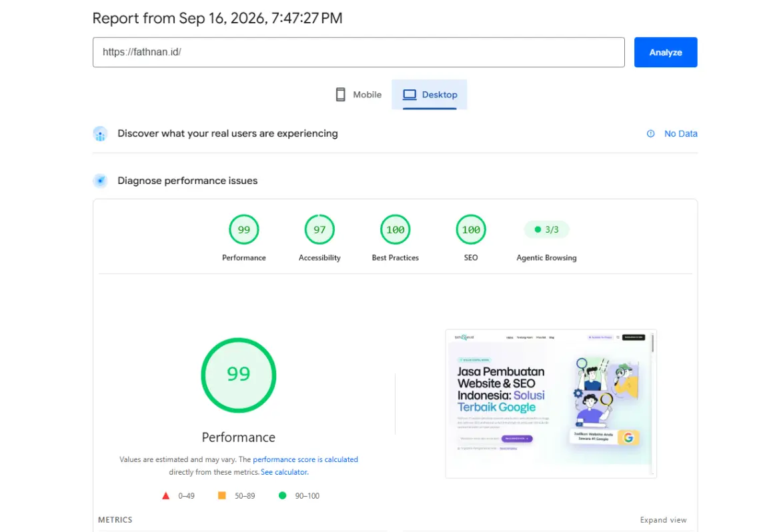Image resolution: width=763 pixels, height=532 pixels.
Task: Open the page screenshot thumbnail
Action: 551,403
